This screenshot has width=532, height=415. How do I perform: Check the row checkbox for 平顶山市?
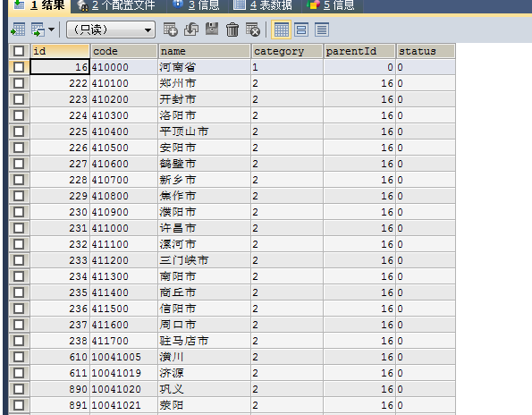[19, 131]
